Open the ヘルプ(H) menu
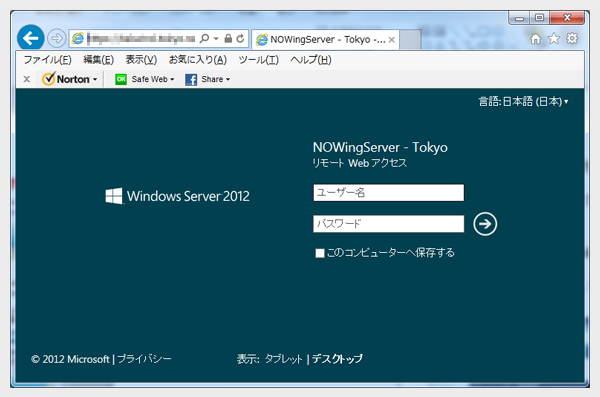The image size is (600, 397). point(311,60)
